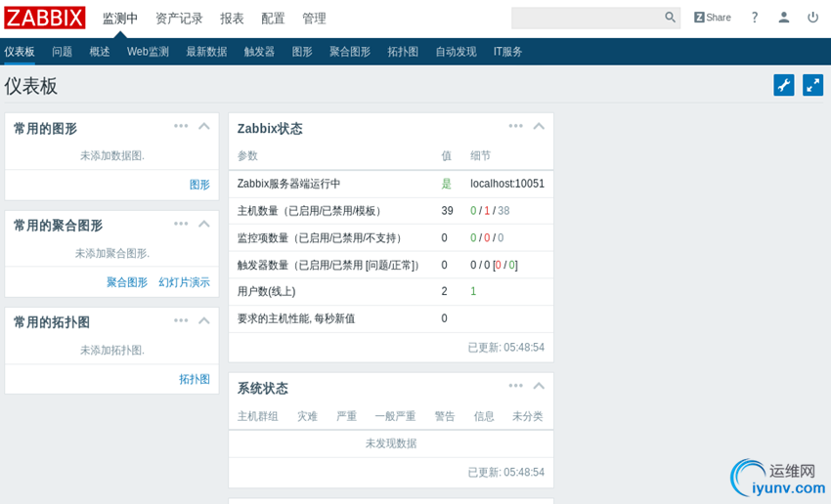Click the search magnifier icon
The height and width of the screenshot is (504, 831).
670,18
